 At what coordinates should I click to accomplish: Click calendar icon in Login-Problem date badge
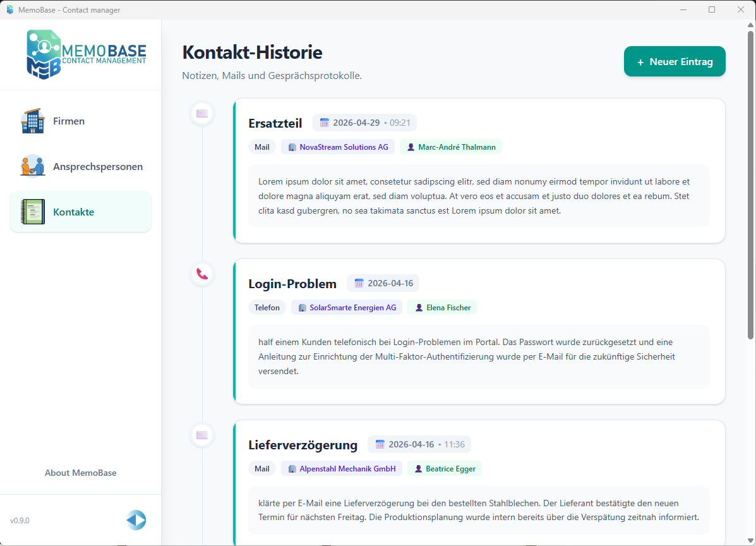coord(359,283)
